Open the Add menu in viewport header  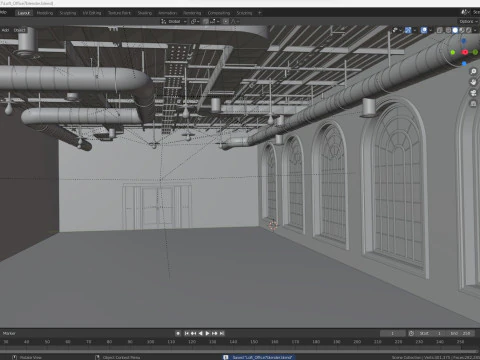6,30
